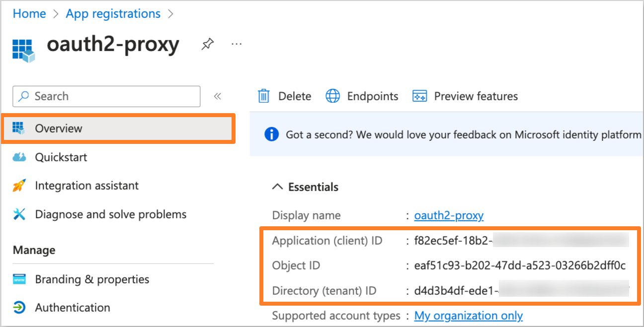Click the Preview features icon

[x=420, y=96]
